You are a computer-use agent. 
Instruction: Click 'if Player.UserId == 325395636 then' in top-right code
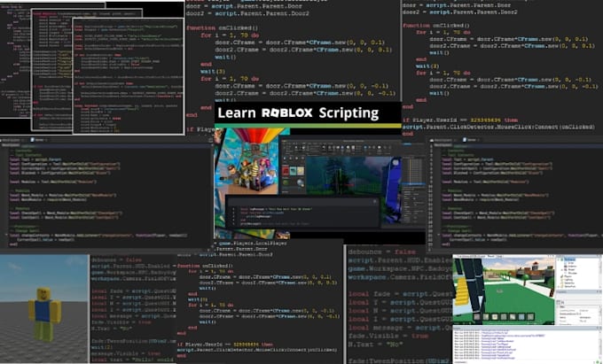460,120
